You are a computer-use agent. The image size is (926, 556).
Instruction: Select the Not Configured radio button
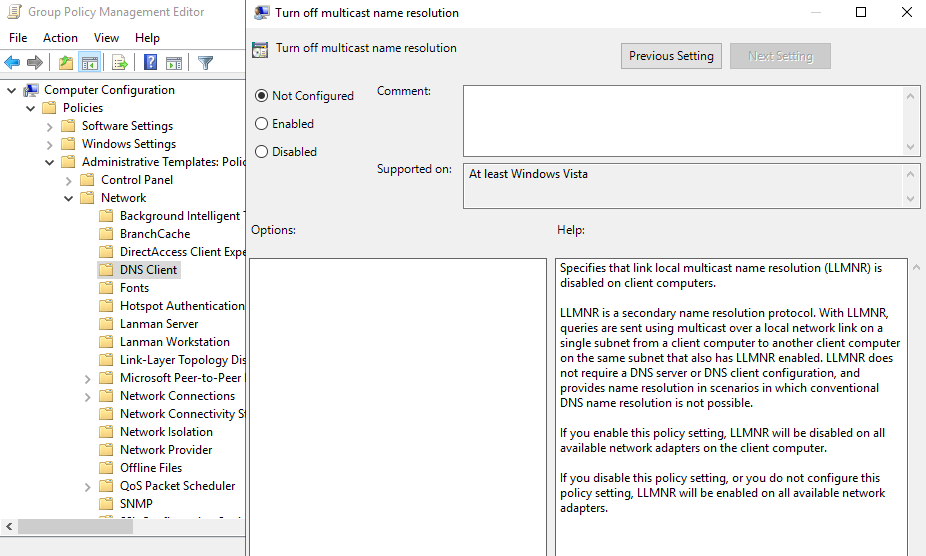tap(262, 96)
